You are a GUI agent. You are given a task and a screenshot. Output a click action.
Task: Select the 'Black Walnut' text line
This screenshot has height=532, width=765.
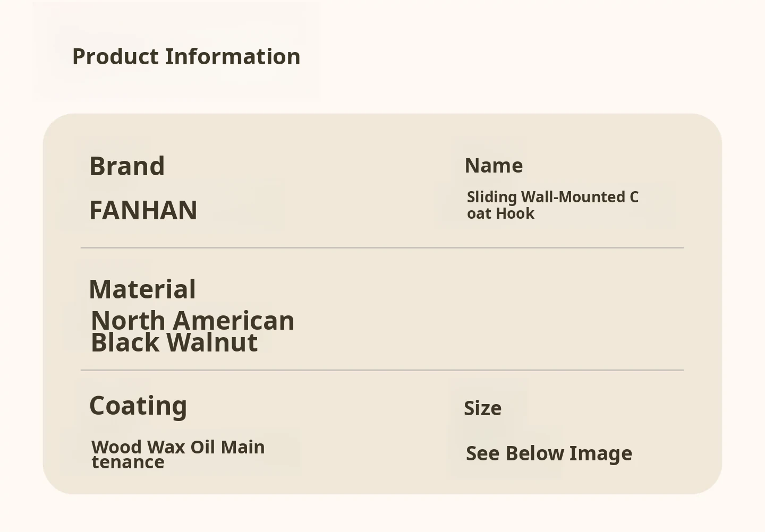pyautogui.click(x=174, y=343)
